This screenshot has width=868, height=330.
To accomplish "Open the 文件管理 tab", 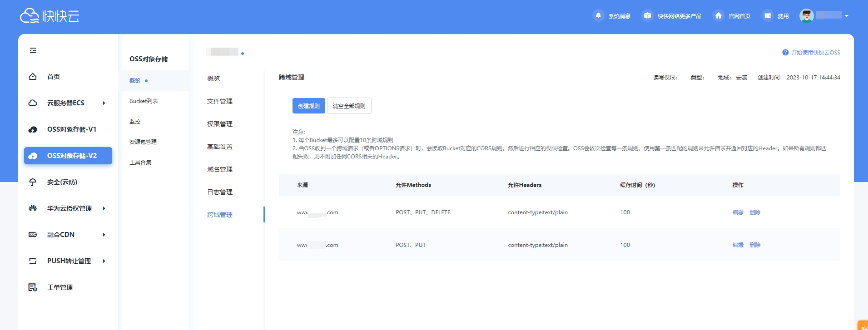I will coord(220,101).
